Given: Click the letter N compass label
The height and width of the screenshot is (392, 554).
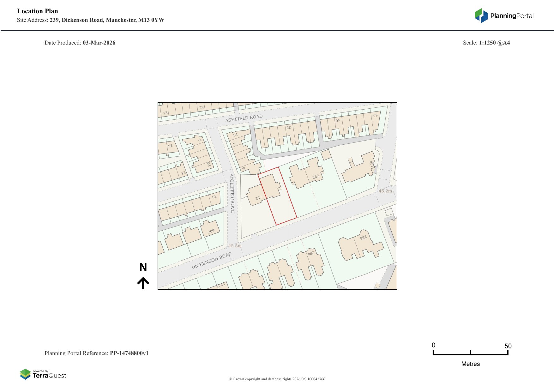Looking at the screenshot, I should 143,267.
